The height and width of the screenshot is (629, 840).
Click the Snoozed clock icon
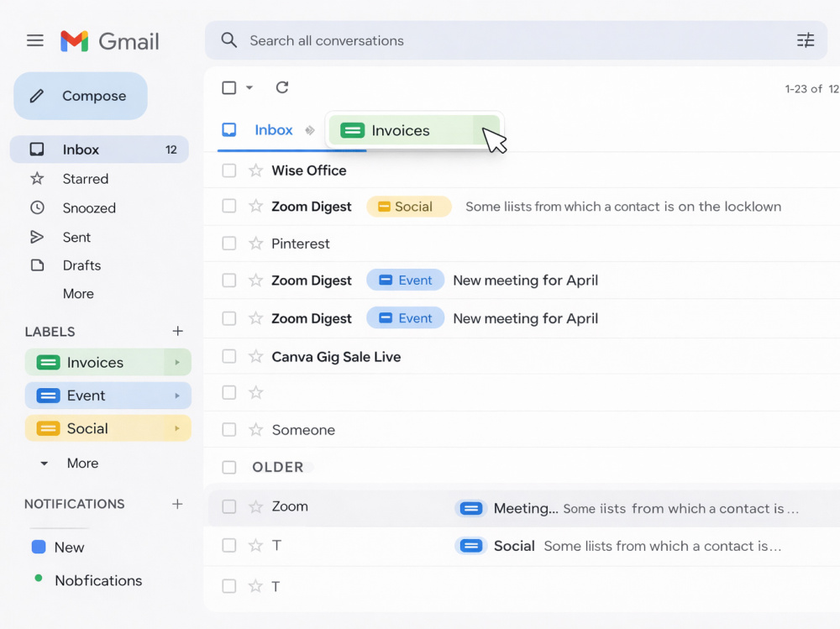(x=37, y=207)
